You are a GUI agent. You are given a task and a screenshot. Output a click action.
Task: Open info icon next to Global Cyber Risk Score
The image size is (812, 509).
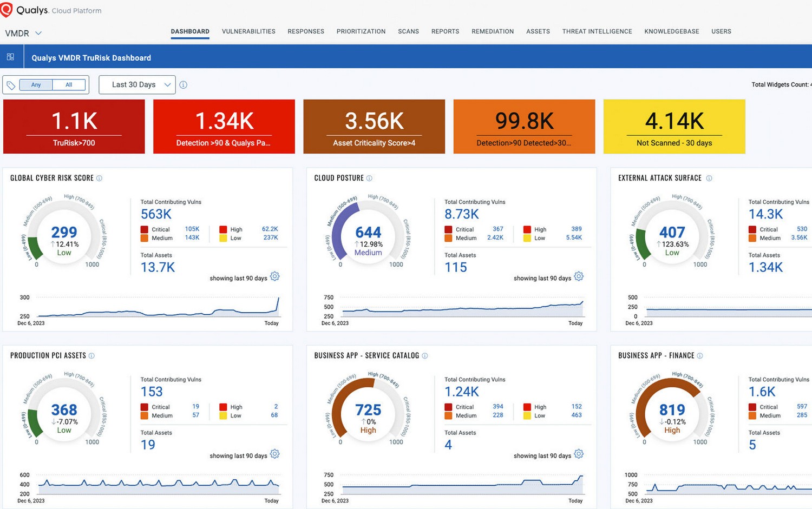(x=99, y=178)
